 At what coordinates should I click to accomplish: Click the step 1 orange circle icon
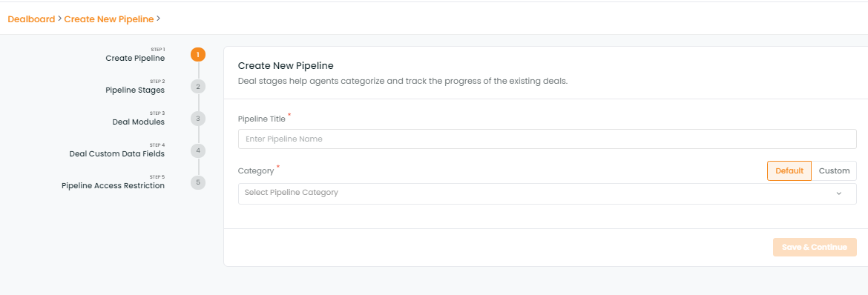point(198,55)
